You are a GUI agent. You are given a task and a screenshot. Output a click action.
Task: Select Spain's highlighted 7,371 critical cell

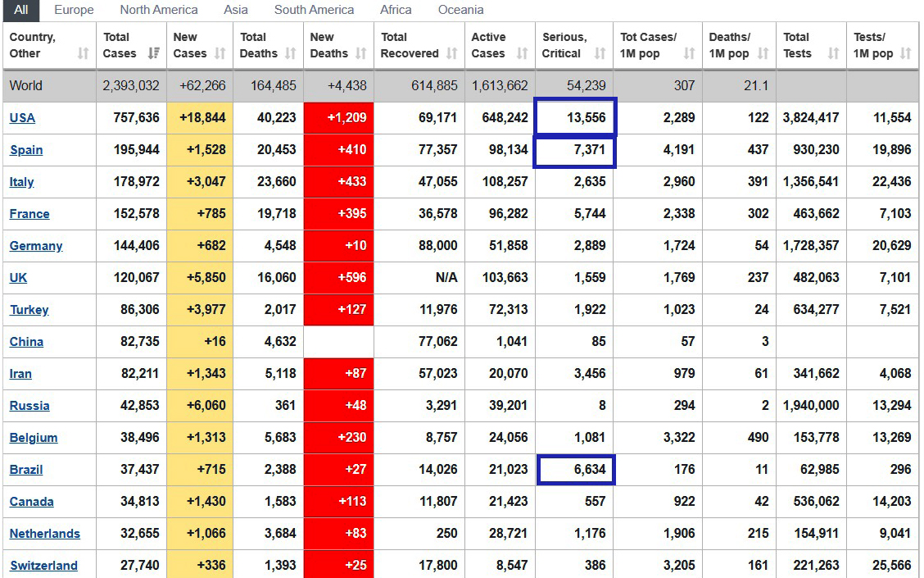pos(575,151)
